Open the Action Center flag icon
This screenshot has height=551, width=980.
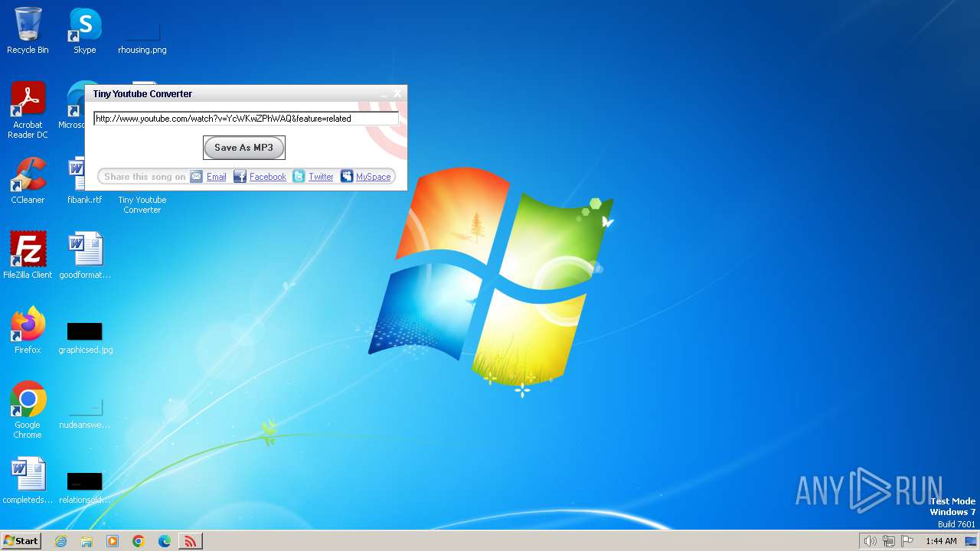click(907, 541)
